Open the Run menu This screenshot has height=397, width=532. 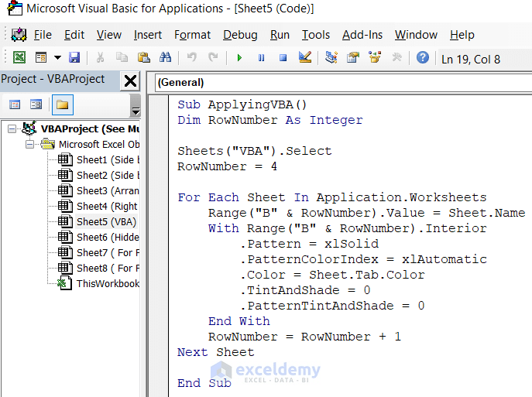pos(280,35)
